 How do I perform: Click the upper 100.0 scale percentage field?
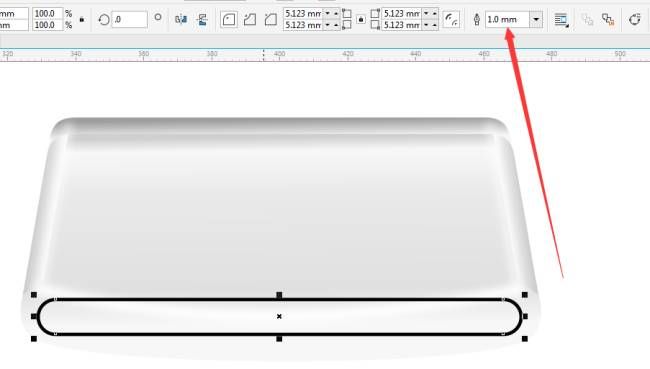[x=48, y=14]
